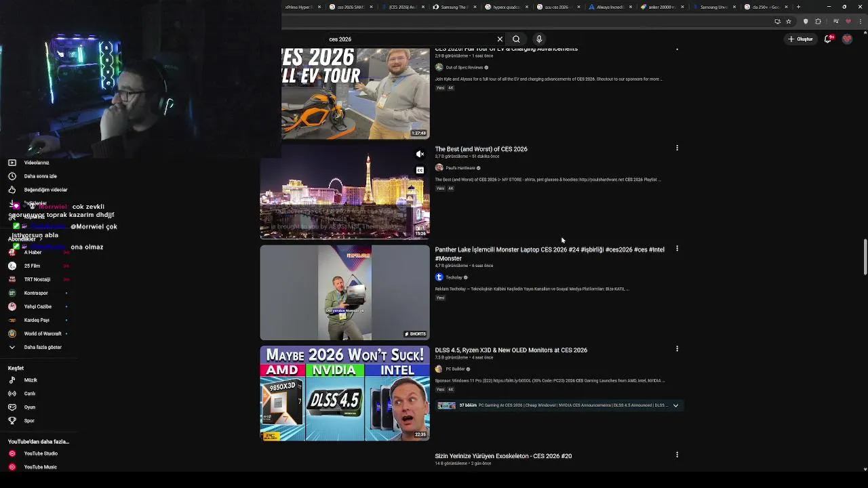868x488 pixels.
Task: Bookmark this page with the star icon
Action: (789, 21)
